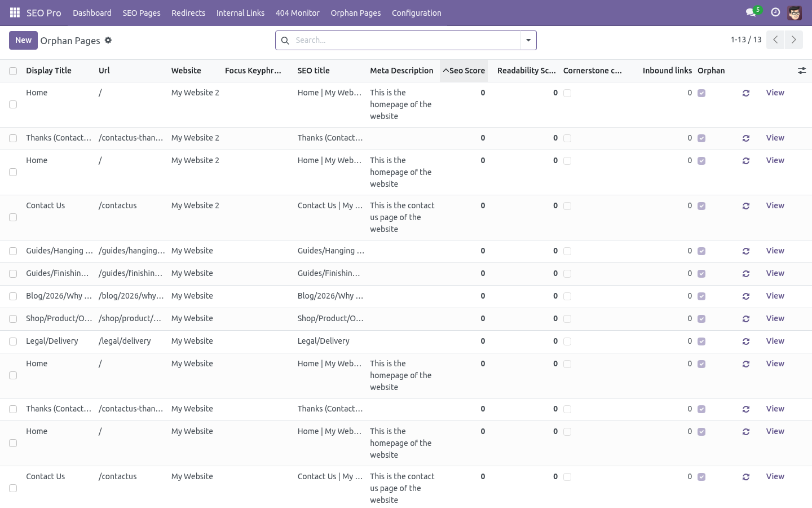Open the Dashboard menu

[x=92, y=12]
